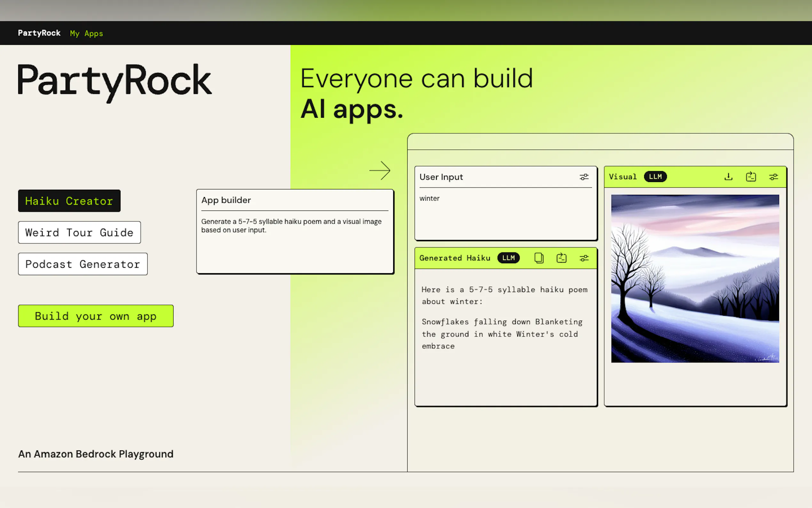Click the LLM badge on Visual widget

point(655,177)
